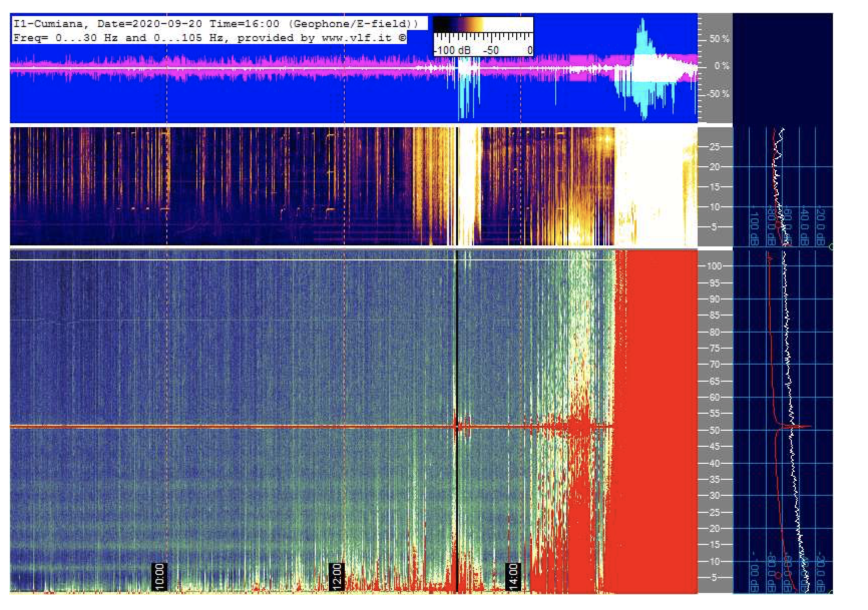Screen dimensions: 868x610
Task: Click the 30 Hz tick on the lower axis
Action: (x=714, y=495)
